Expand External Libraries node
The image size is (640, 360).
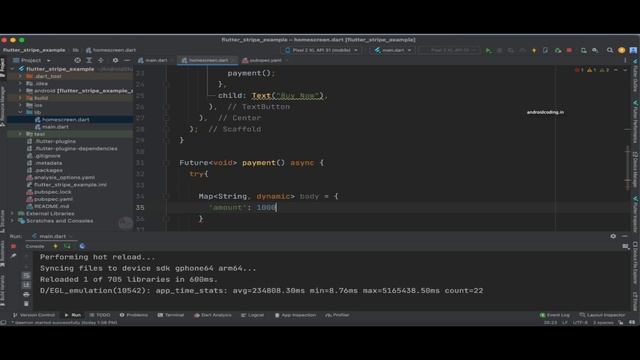[12, 213]
